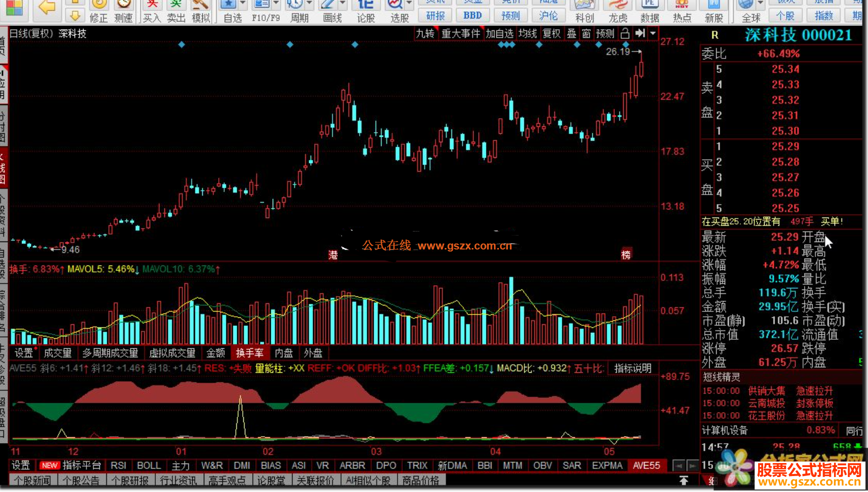Open the chart toolbar dropdown triangle
The image size is (868, 492).
coord(653,33)
